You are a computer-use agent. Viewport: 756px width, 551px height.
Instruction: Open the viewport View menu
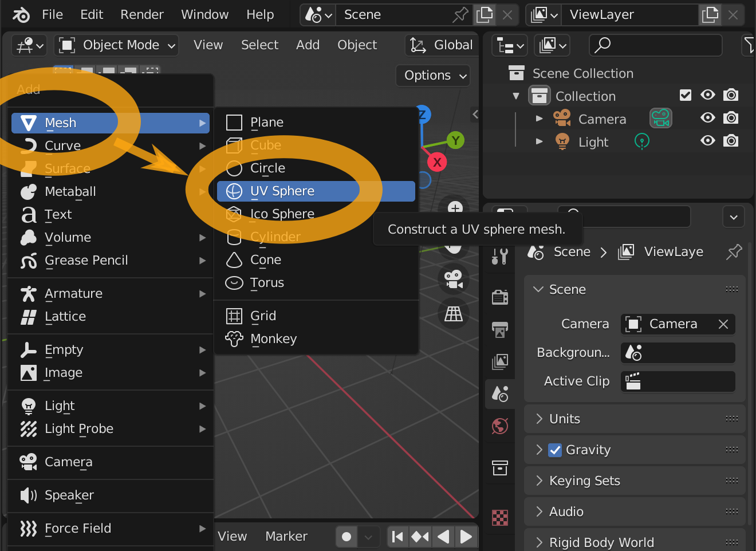coord(208,45)
